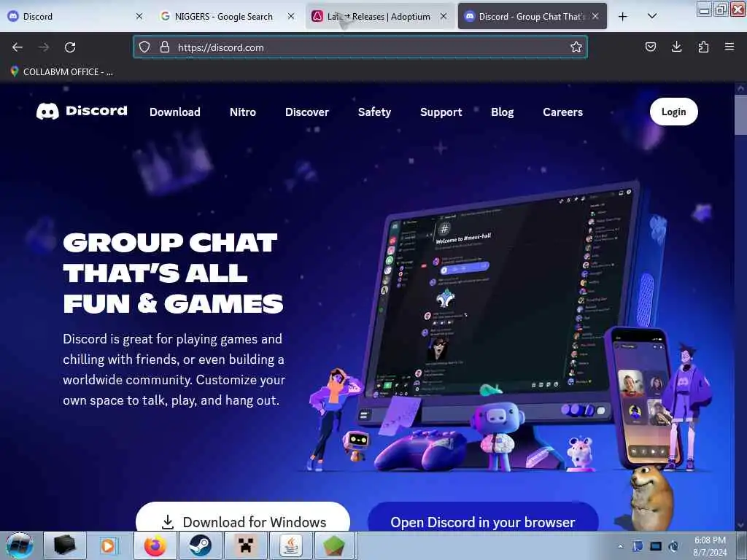The height and width of the screenshot is (560, 747).
Task: Click Download for Windows
Action: point(243,517)
